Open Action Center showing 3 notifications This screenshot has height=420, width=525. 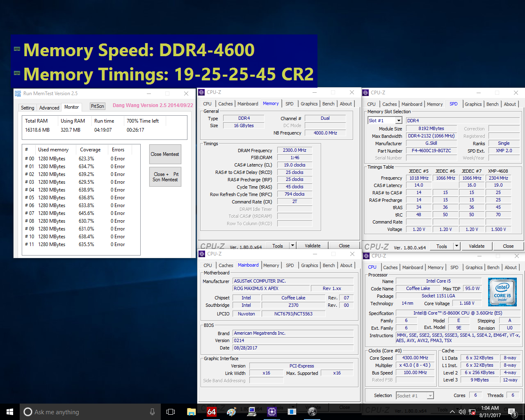coord(512,412)
